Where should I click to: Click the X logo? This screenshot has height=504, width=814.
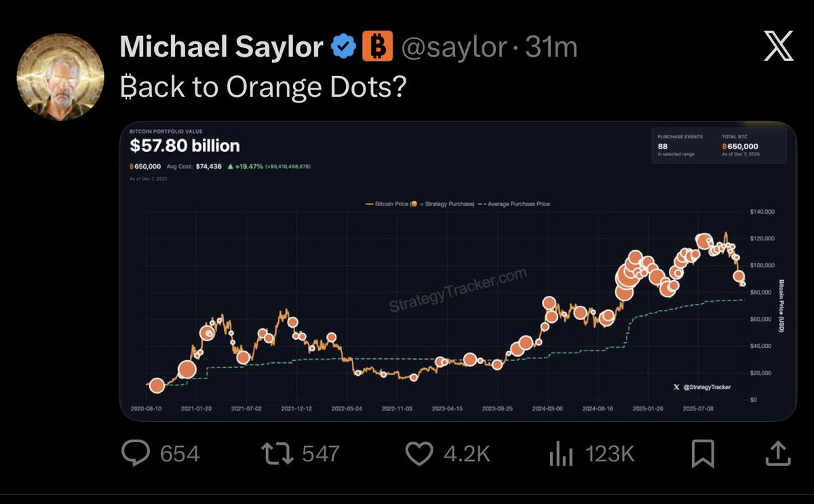pos(778,48)
